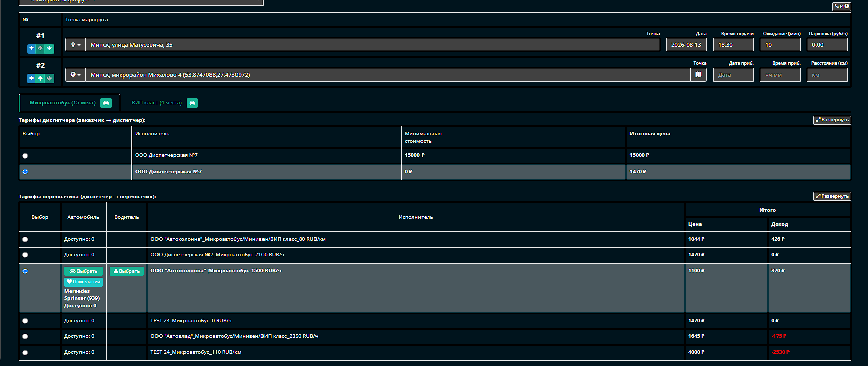Select carrier Диспетчерская №7 2100 RUB/ч radio
This screenshot has width=868, height=366.
(25, 255)
